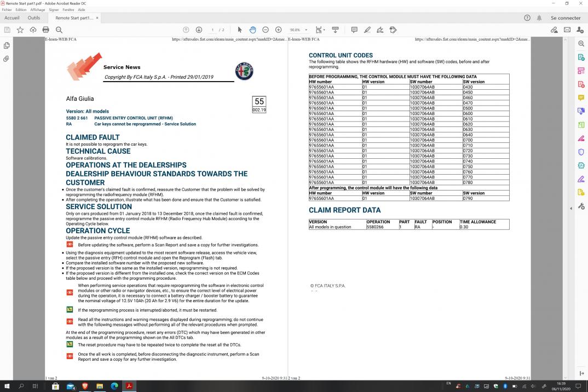Click the page number input field
Image resolution: width=588 pixels, height=392 pixels.
212,30
